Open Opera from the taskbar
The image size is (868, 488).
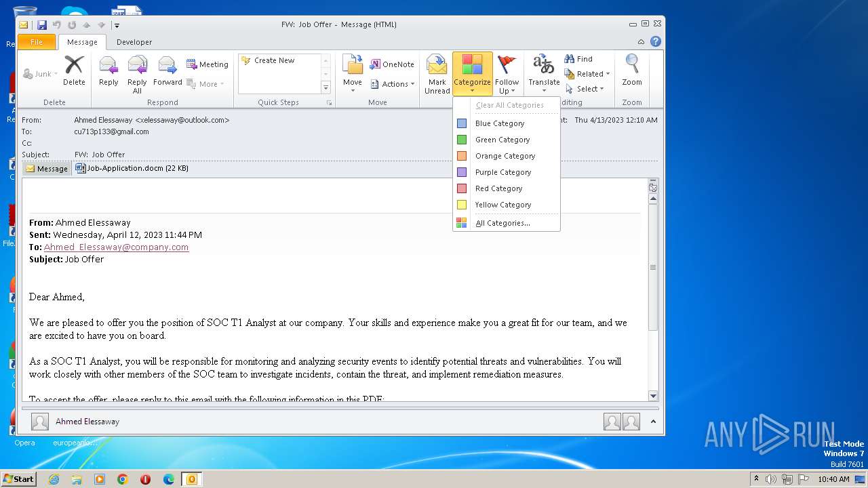pos(146,479)
